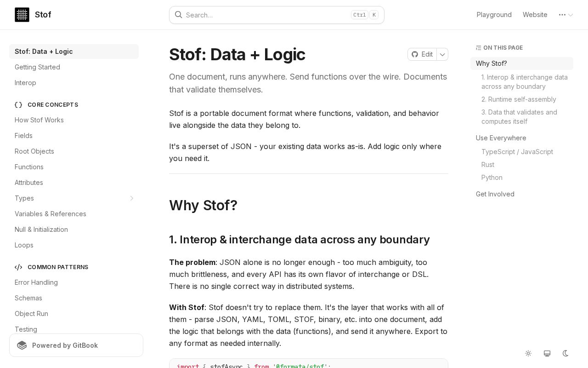Jump to Runtime self-assembly section

519,99
